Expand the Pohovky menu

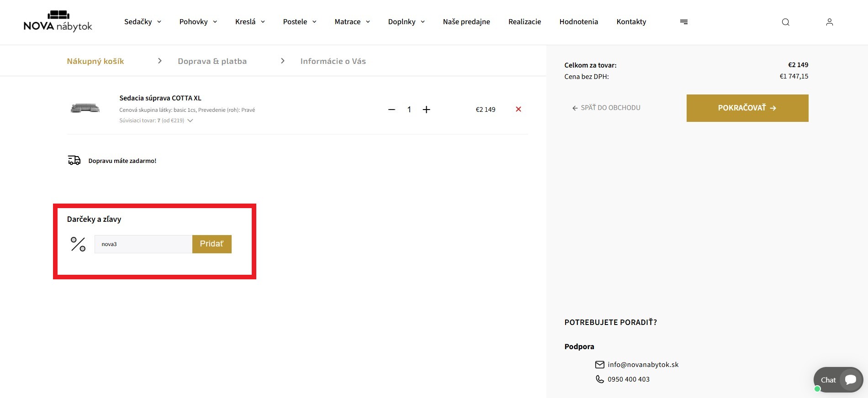(x=198, y=22)
